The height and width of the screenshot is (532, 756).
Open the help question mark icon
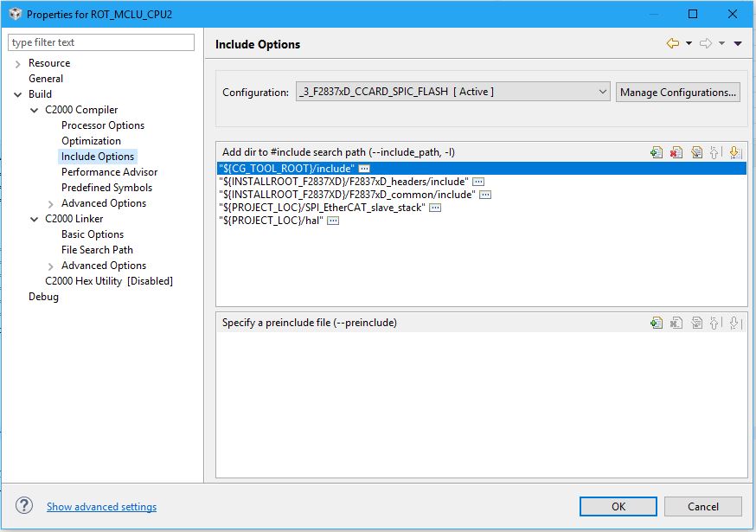(x=24, y=506)
